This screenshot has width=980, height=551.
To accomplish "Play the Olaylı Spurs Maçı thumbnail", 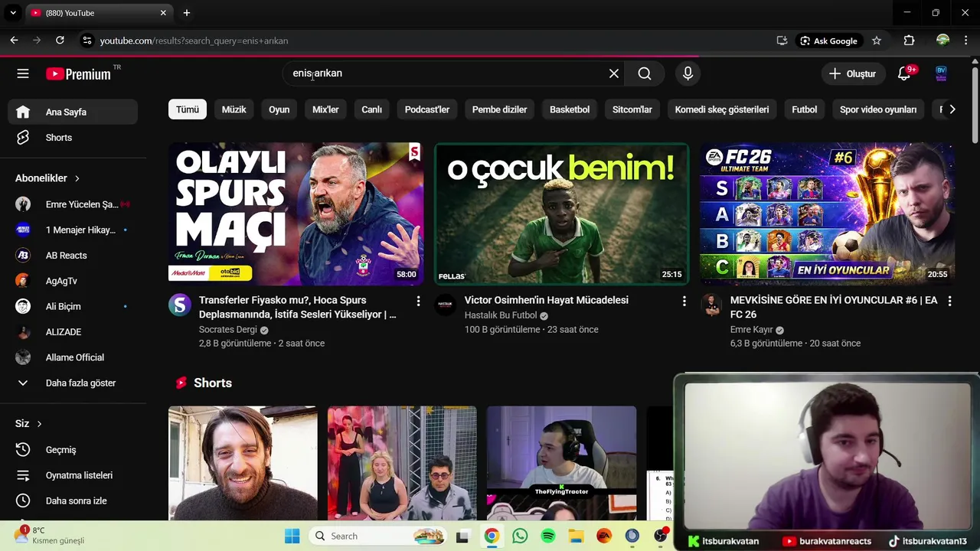I will (296, 214).
